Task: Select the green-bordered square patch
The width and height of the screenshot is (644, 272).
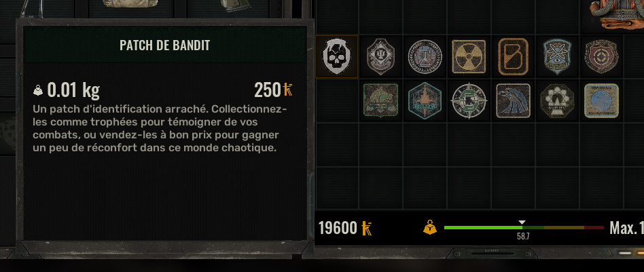Action: tap(380, 100)
